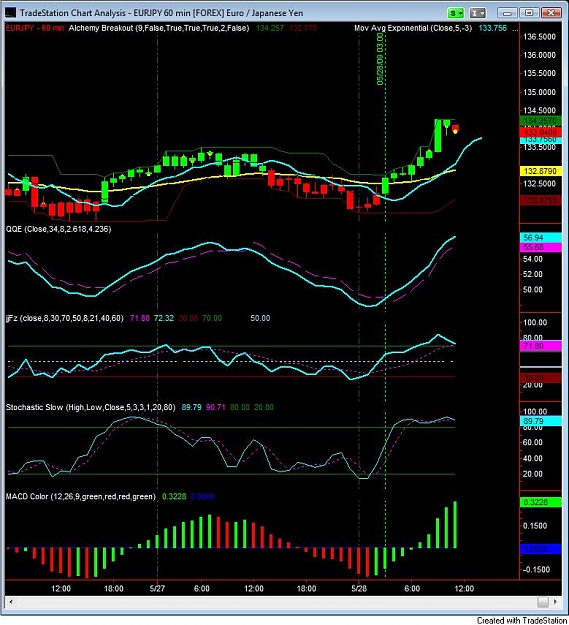Image resolution: width=569 pixels, height=625 pixels.
Task: Click the 5/27 date label on time axis
Action: point(158,588)
